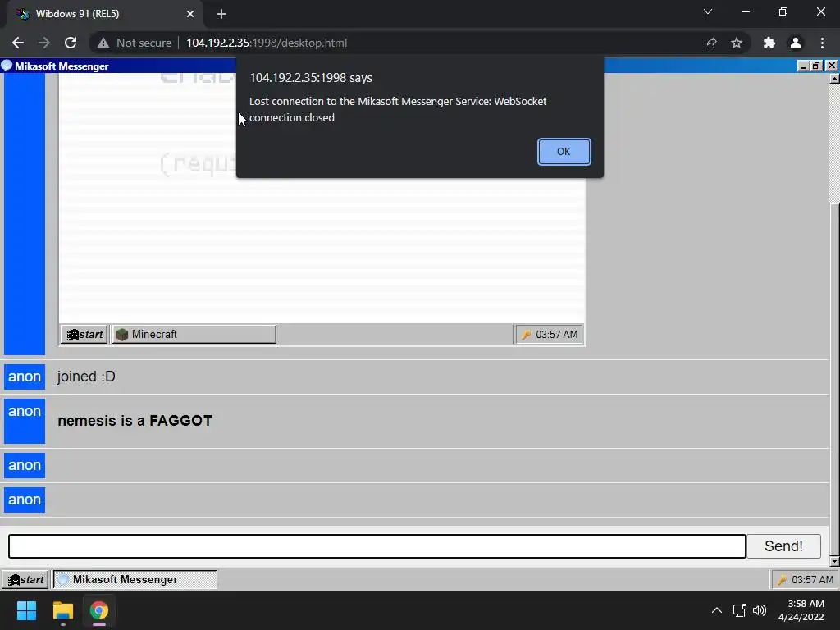Image resolution: width=840 pixels, height=630 pixels.
Task: Open a new browser tab
Action: 221,14
